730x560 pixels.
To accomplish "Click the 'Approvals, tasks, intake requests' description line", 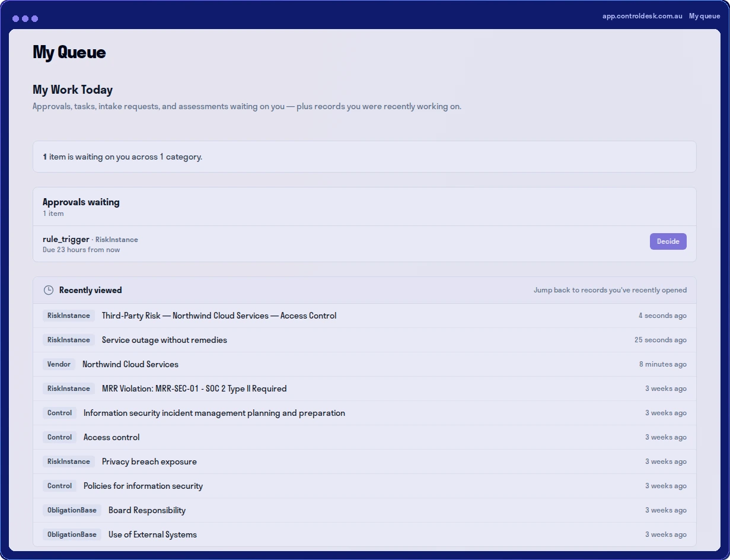I will pos(247,107).
